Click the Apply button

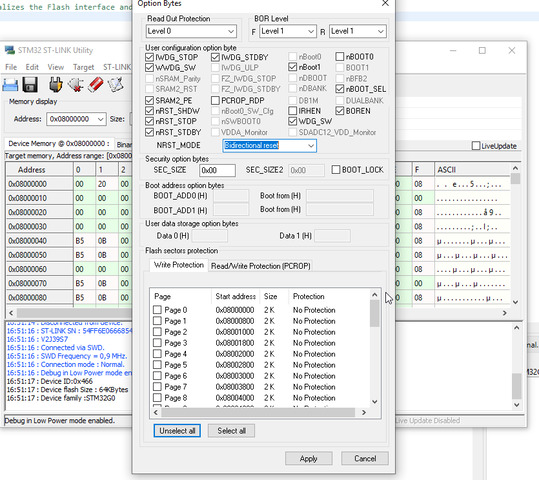pyautogui.click(x=308, y=459)
